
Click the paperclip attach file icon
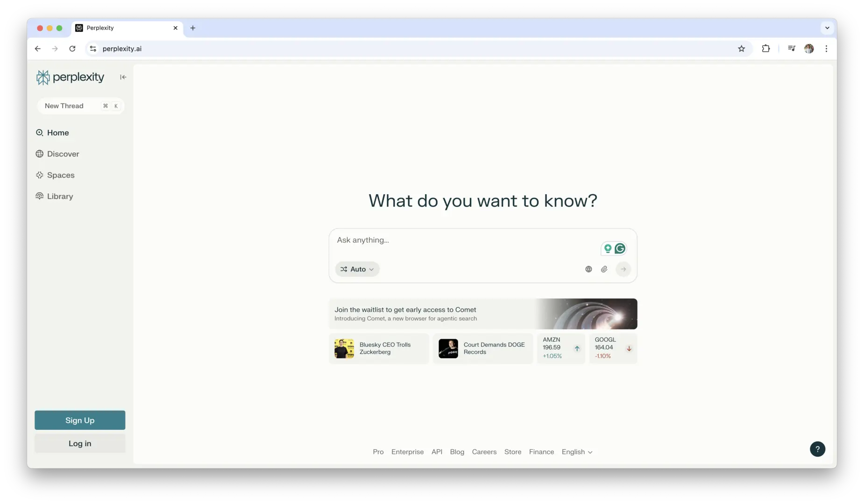[604, 269]
